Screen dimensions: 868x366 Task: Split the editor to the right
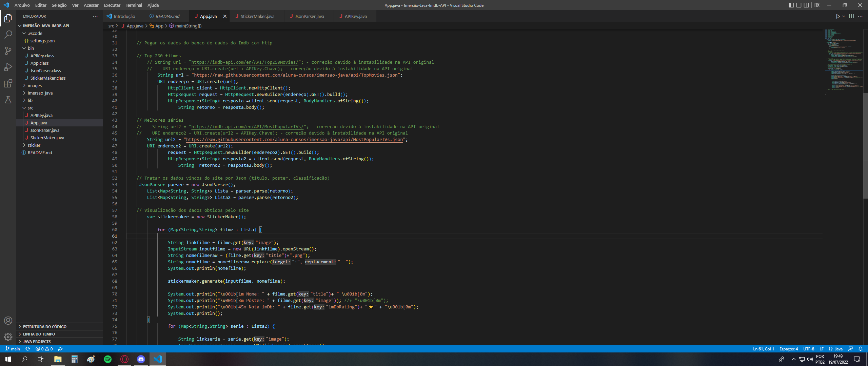pyautogui.click(x=851, y=16)
